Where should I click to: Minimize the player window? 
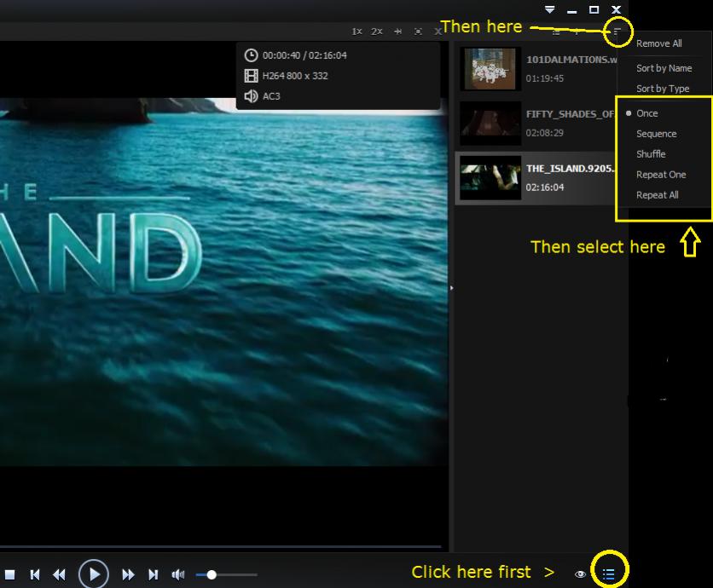coord(572,10)
